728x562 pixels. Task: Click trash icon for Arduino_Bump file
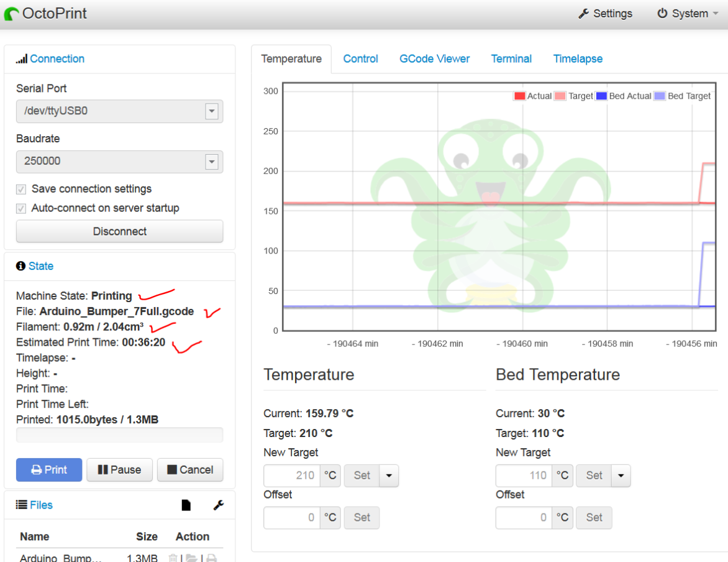(173, 558)
